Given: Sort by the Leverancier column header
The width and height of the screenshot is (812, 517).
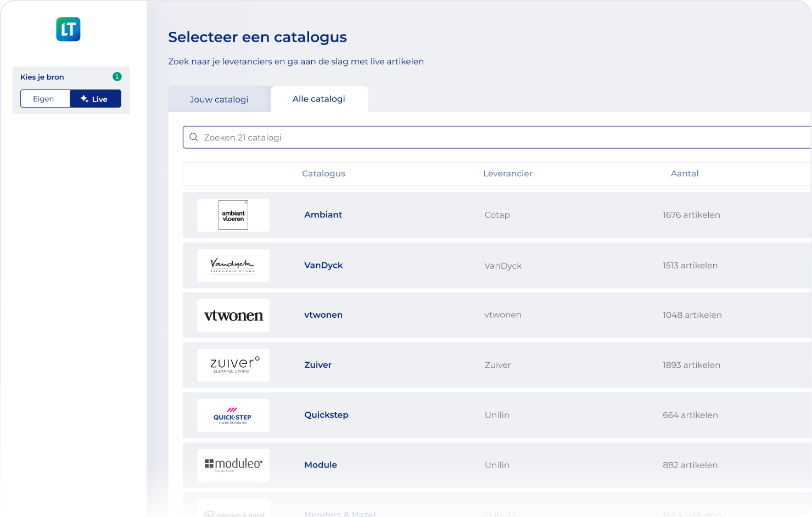Looking at the screenshot, I should (x=507, y=173).
